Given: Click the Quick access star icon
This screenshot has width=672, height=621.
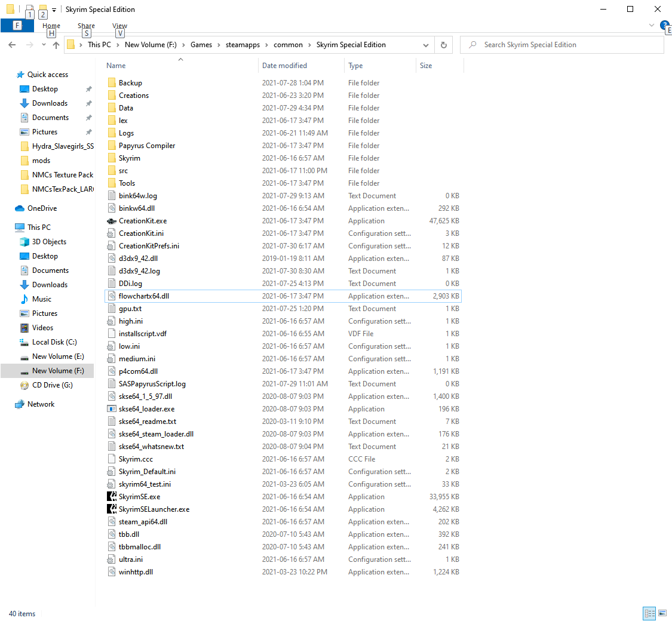Looking at the screenshot, I should [x=20, y=75].
